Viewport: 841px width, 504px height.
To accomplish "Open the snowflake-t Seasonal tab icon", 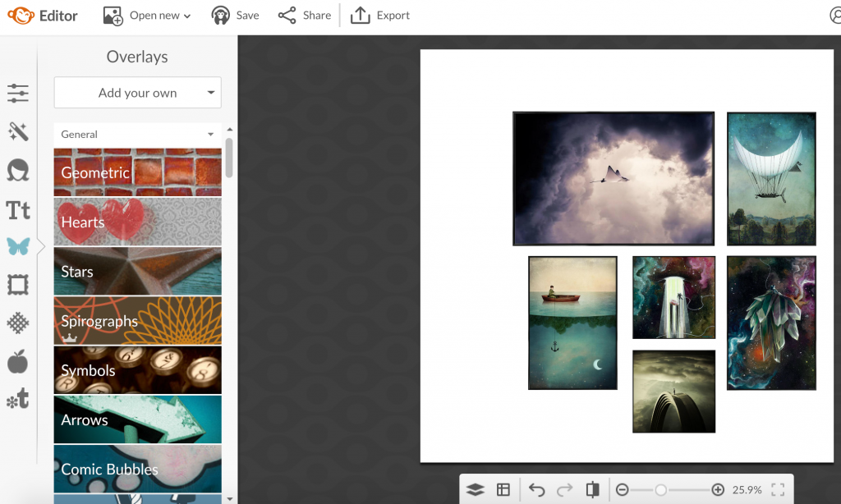I will [18, 400].
